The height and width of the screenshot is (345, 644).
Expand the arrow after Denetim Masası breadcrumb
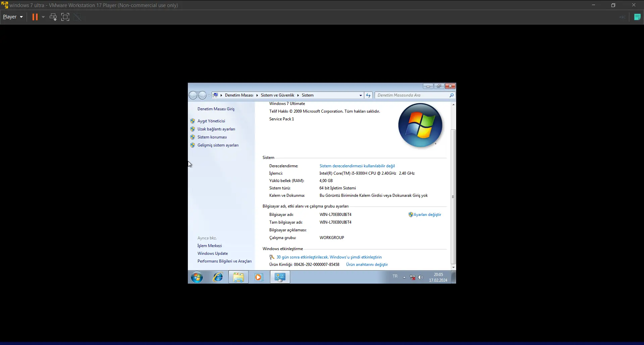pos(257,95)
